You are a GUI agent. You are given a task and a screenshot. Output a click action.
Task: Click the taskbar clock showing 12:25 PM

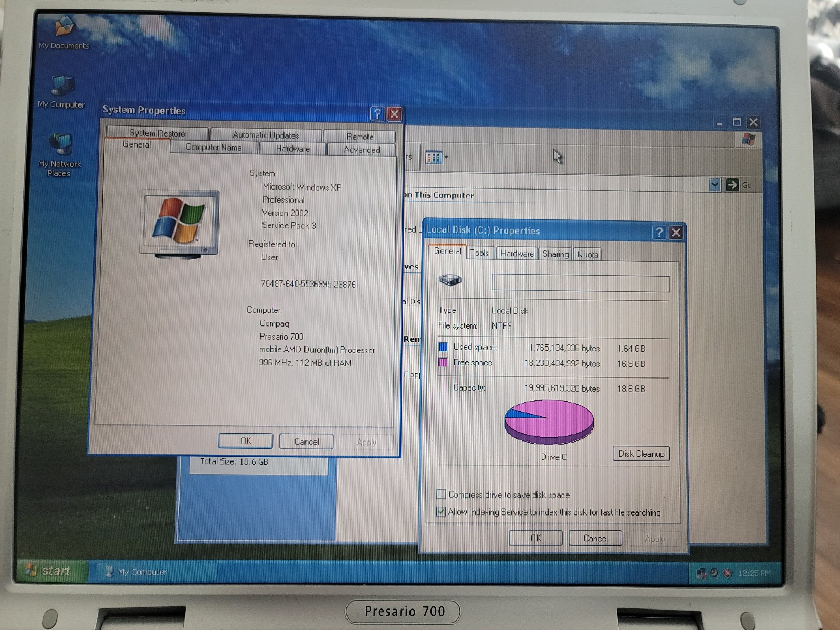[754, 573]
